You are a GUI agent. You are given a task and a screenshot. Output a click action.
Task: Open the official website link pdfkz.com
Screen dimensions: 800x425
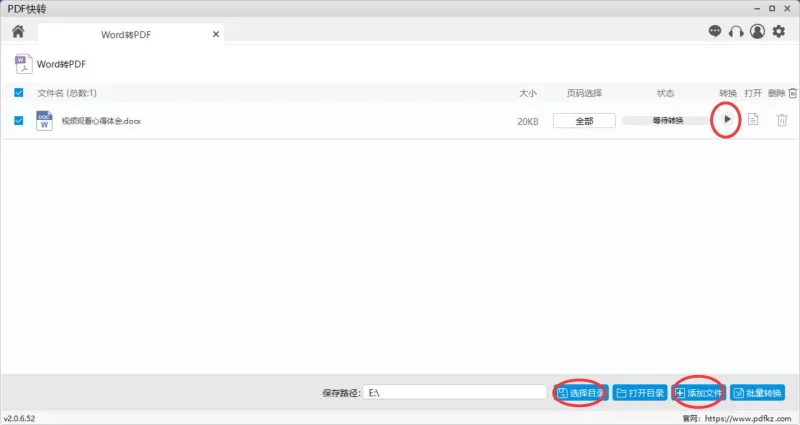[748, 418]
